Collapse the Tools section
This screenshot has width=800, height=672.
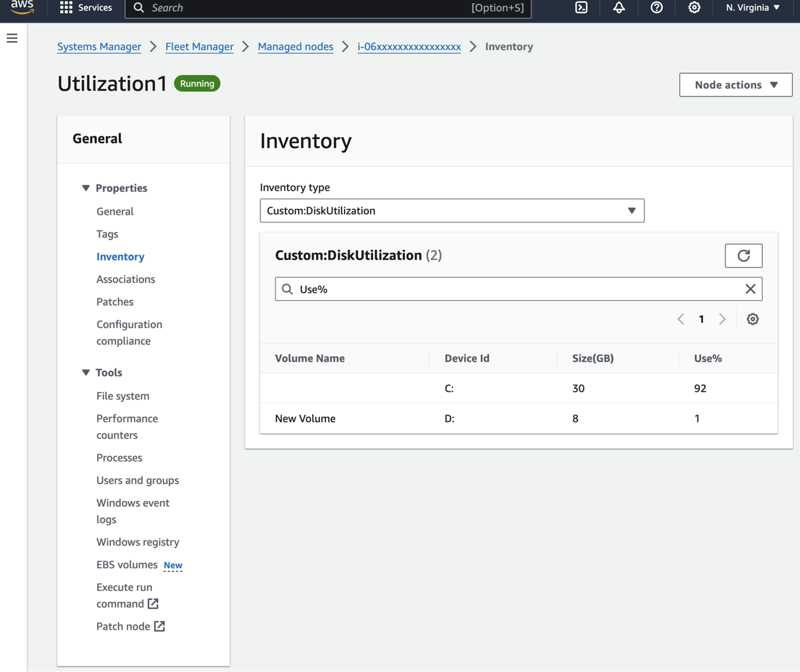pyautogui.click(x=86, y=372)
